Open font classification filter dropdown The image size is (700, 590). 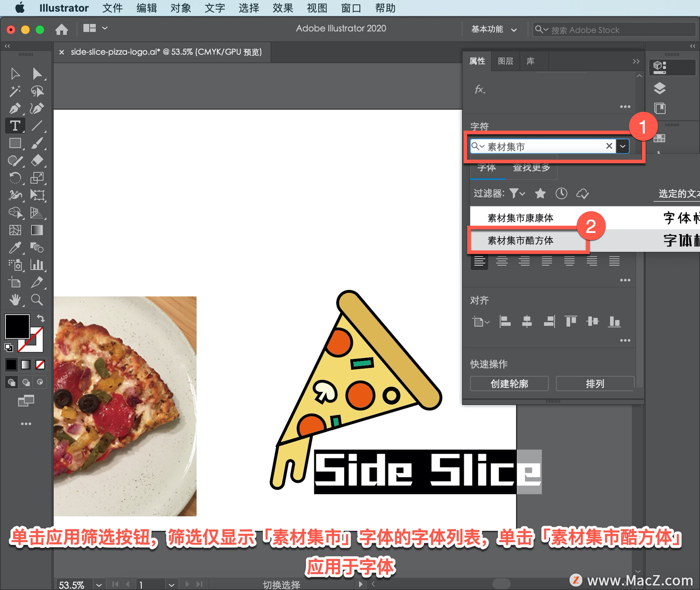click(517, 193)
